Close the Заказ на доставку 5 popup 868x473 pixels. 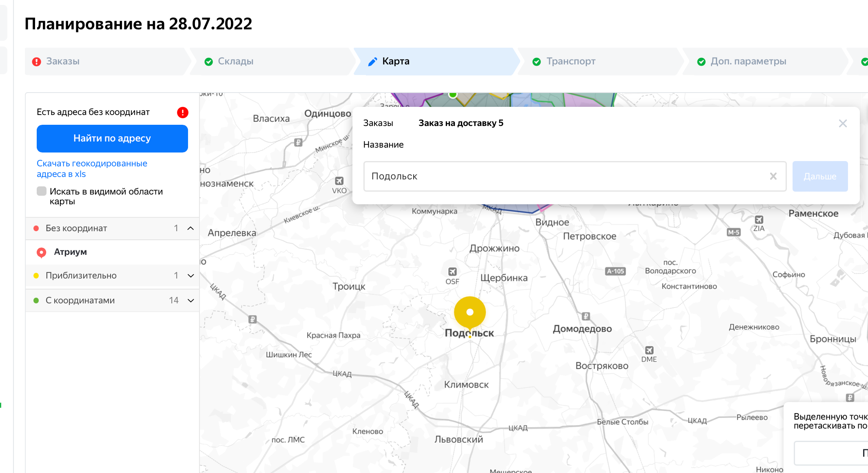click(843, 124)
